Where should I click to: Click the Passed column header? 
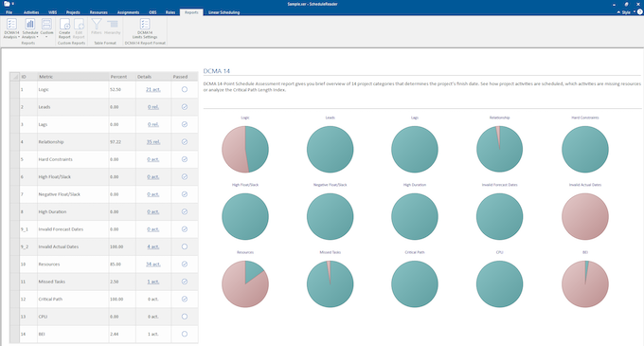[x=185, y=77]
